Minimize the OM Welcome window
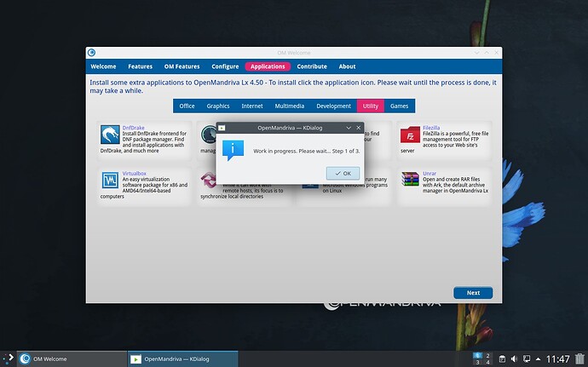 [476, 53]
